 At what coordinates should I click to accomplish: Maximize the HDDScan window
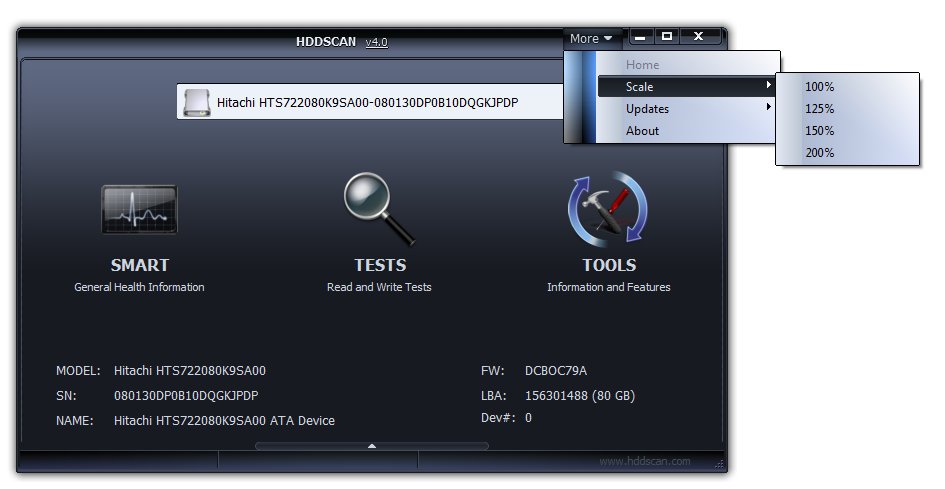click(x=667, y=37)
